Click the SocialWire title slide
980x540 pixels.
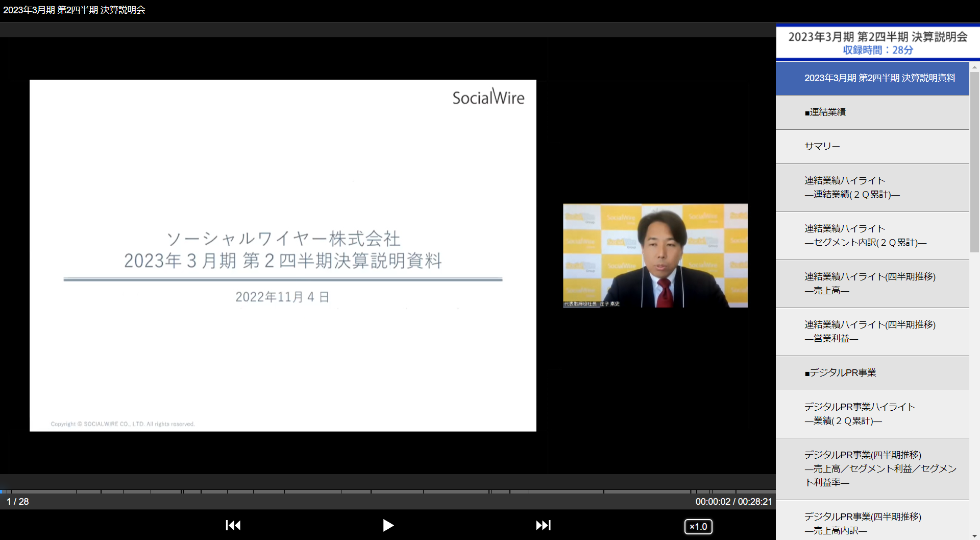283,255
